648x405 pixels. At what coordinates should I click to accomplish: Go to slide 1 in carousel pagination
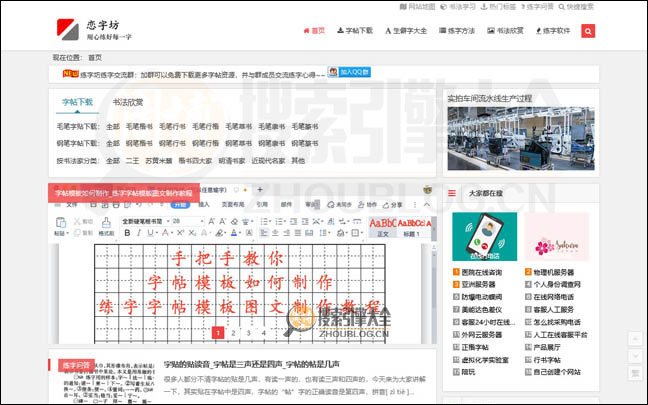[x=218, y=333]
